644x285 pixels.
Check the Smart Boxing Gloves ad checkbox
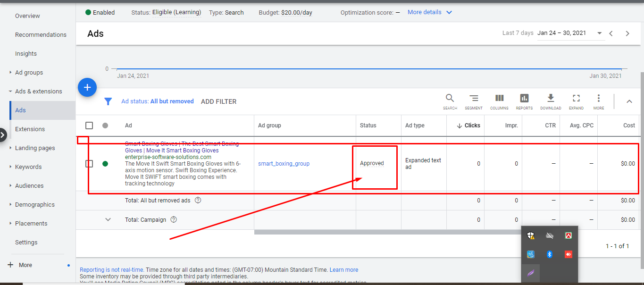pos(89,164)
